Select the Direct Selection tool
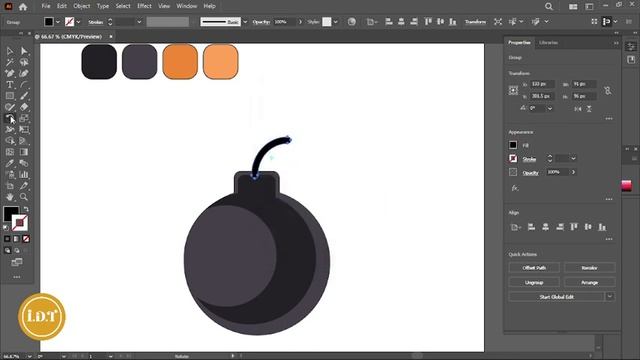This screenshot has width=640, height=360. 24,51
